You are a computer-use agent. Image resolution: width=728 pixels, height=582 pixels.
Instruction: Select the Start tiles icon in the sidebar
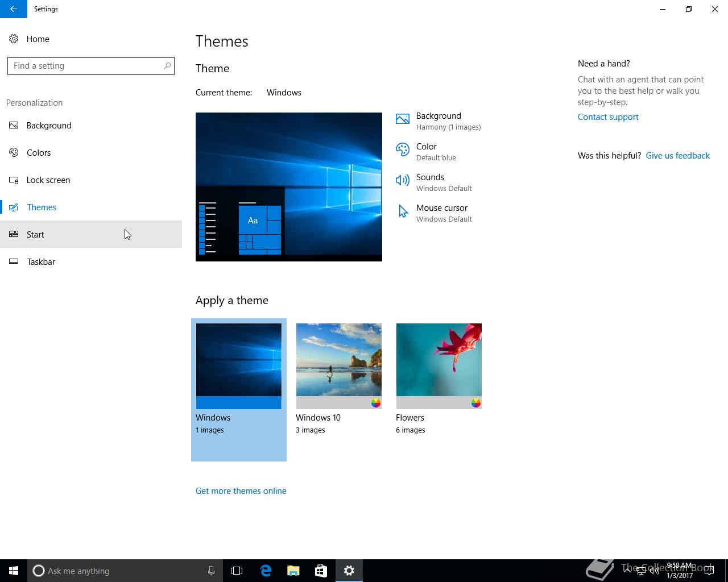pos(14,235)
